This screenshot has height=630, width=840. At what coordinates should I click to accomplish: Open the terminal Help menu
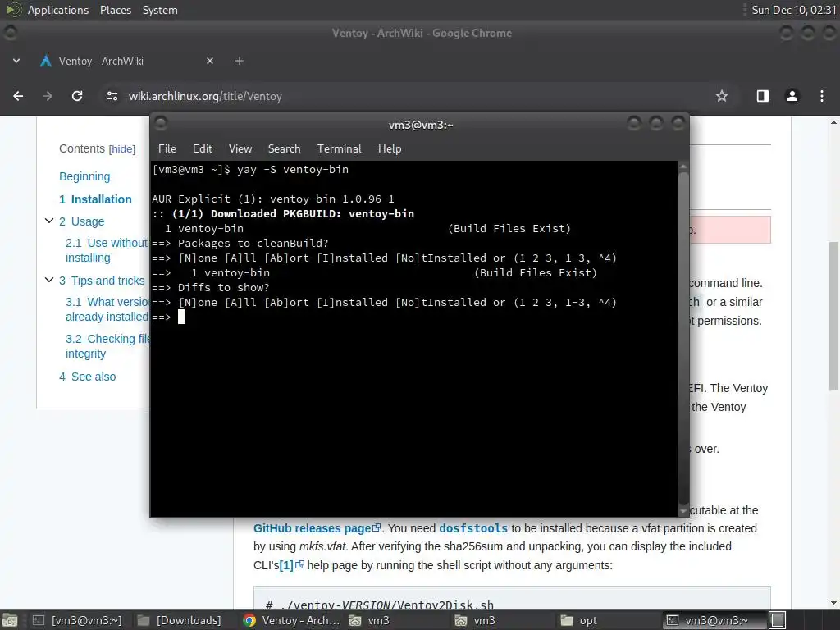[x=390, y=148]
